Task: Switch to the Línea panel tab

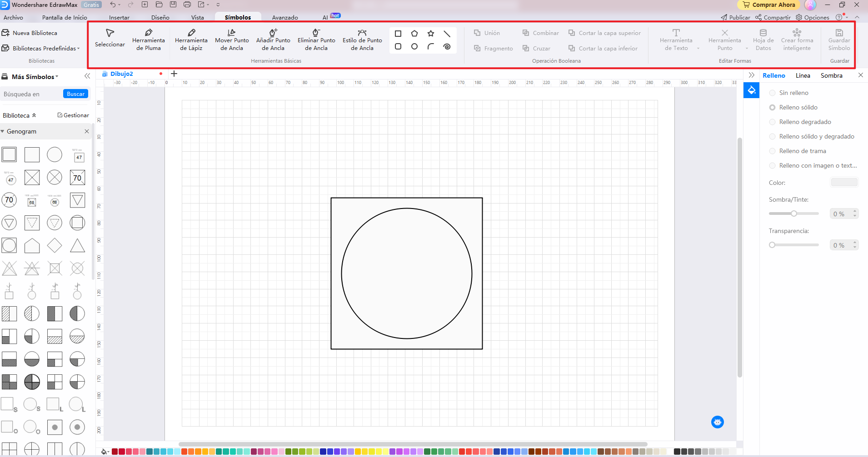Action: click(803, 75)
